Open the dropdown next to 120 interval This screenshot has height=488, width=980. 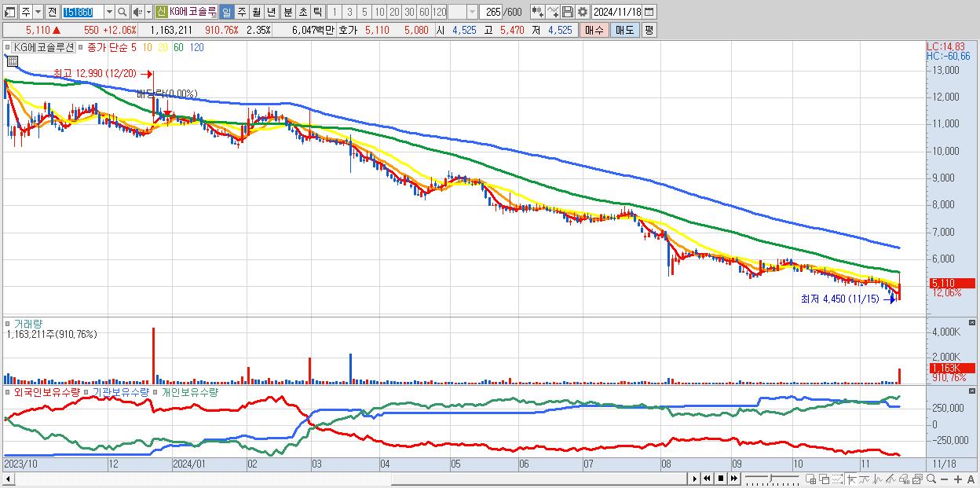(472, 12)
